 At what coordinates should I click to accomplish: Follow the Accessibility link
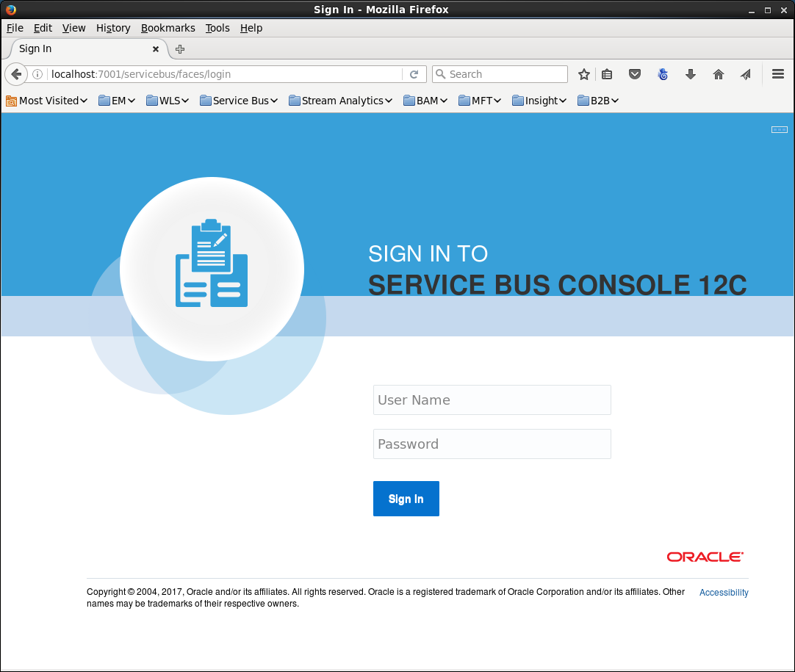724,593
